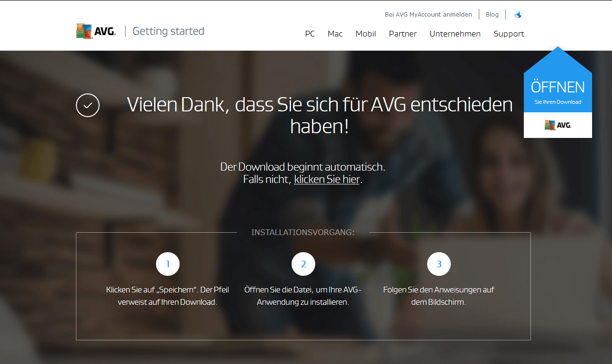612x364 pixels.
Task: Click the checkmark circle icon beside the heading
Action: [88, 105]
